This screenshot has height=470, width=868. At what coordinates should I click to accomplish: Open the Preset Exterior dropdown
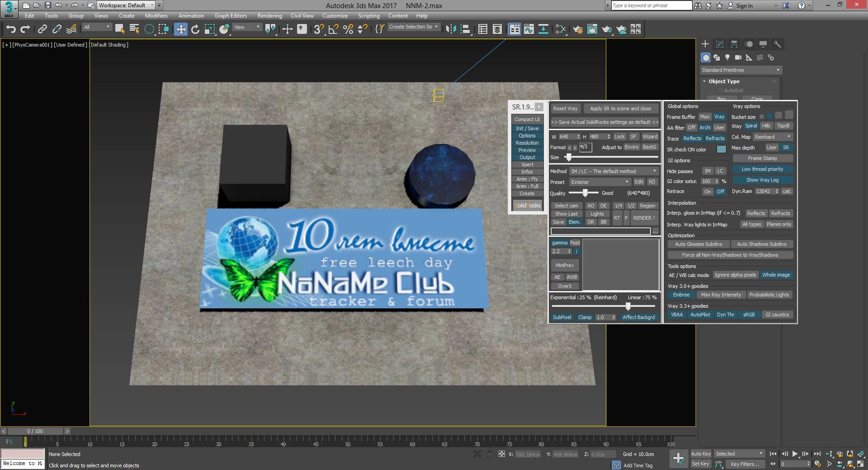click(x=600, y=182)
